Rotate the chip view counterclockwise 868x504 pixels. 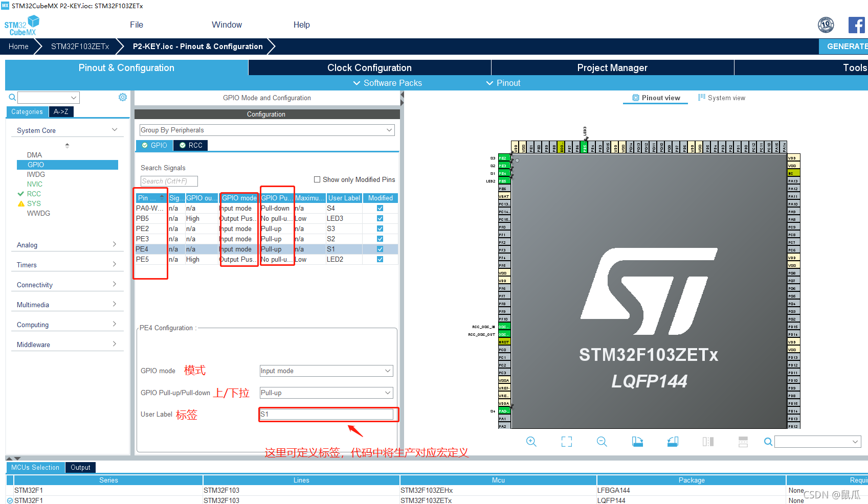point(673,442)
